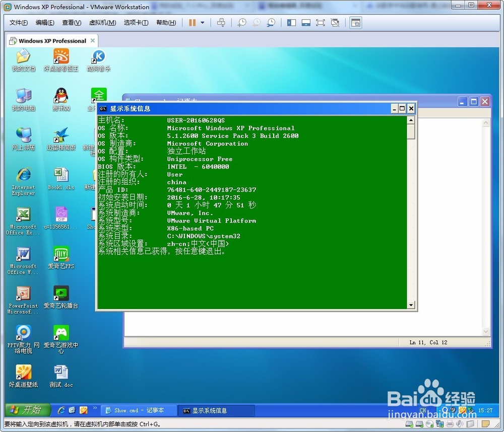Click the VMware network adapter status icon
Screen dimensions: 504x432
(439, 424)
